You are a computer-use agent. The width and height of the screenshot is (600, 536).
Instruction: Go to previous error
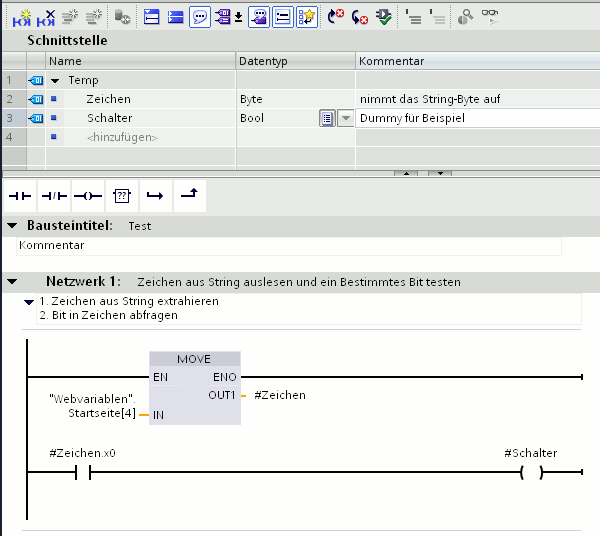360,17
